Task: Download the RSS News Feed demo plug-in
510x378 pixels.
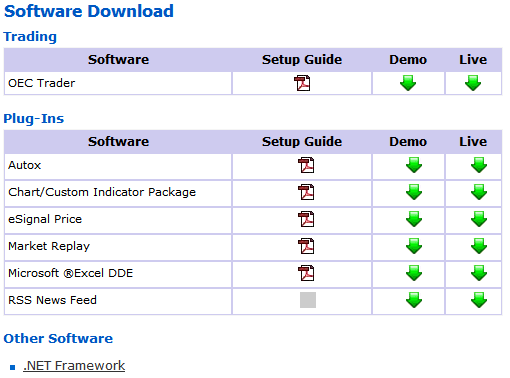Action: (414, 300)
